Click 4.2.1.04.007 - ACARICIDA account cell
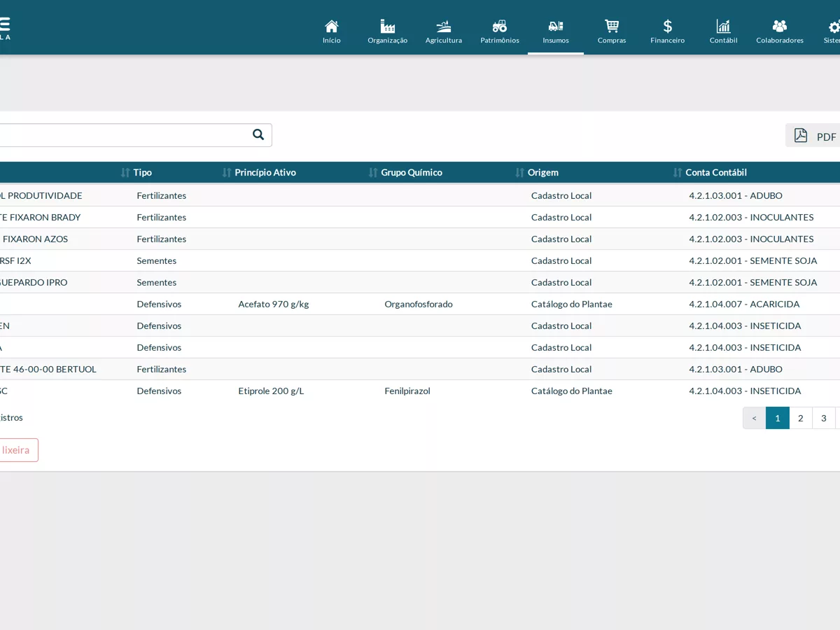Viewport: 840px width, 630px height. [x=744, y=304]
